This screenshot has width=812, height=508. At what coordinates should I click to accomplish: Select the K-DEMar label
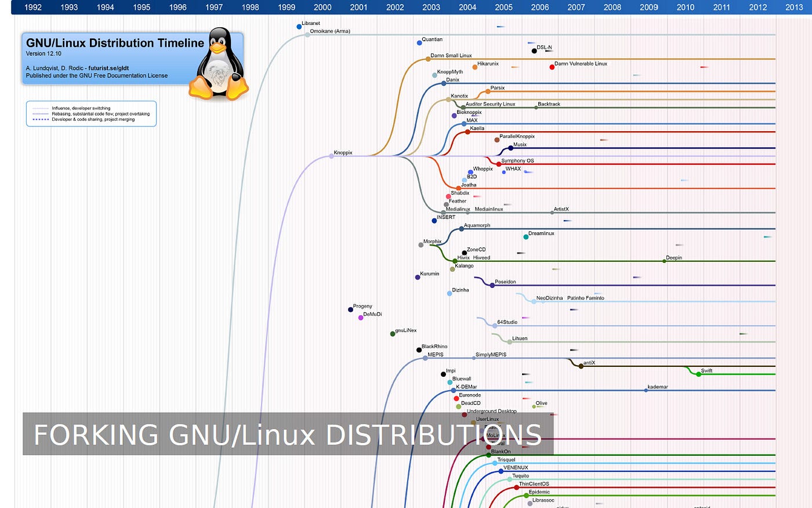pyautogui.click(x=466, y=387)
